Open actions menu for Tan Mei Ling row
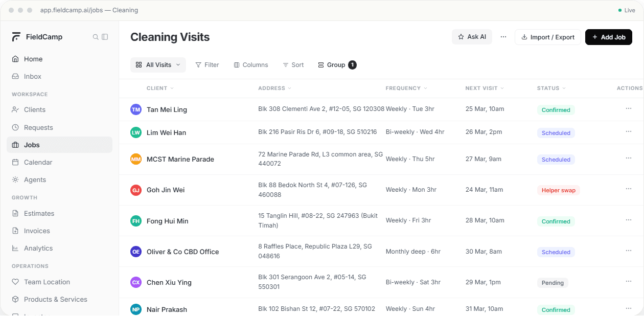The height and width of the screenshot is (316, 644). [629, 108]
